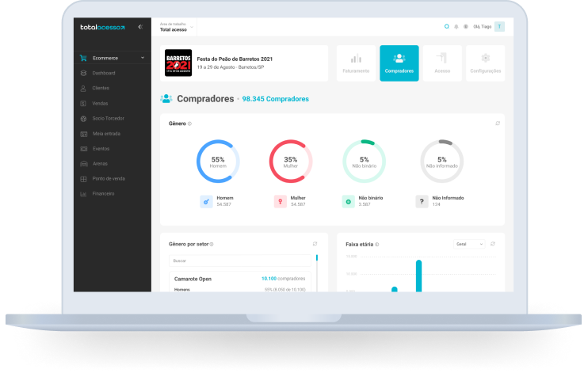Refresh the Faixa etária chart
The width and height of the screenshot is (588, 373).
pyautogui.click(x=493, y=244)
